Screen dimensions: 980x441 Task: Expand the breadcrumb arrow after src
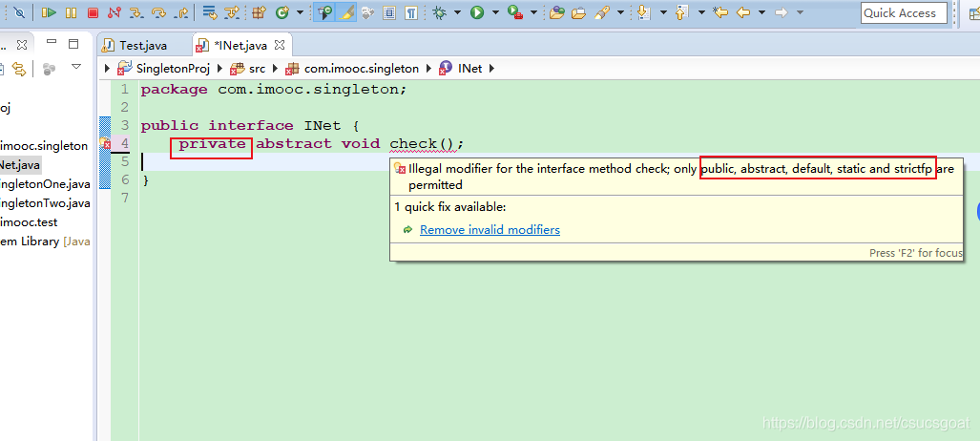pos(275,68)
